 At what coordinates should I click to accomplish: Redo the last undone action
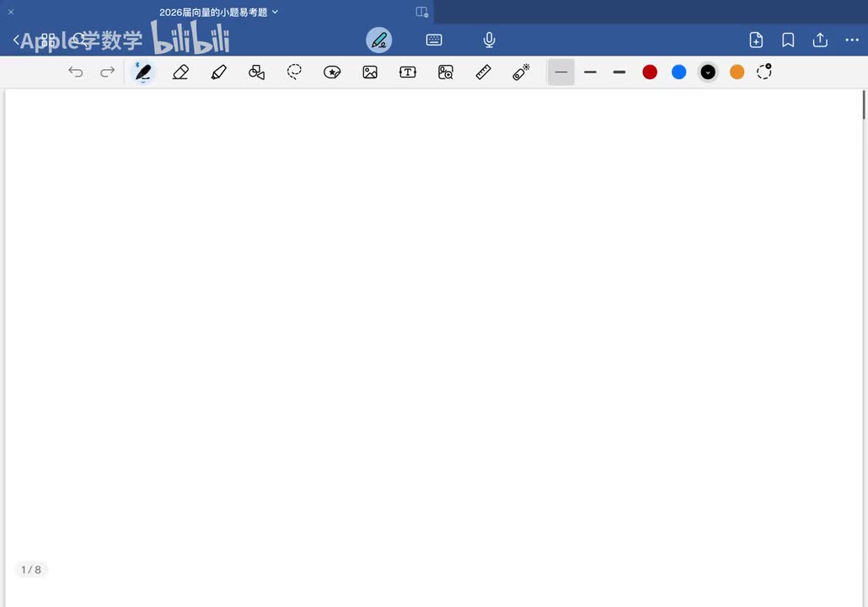pyautogui.click(x=107, y=72)
